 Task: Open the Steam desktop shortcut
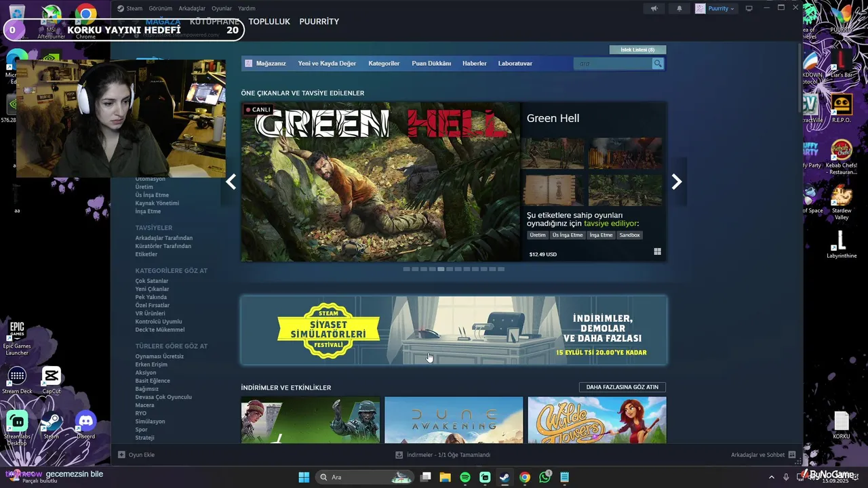click(52, 425)
